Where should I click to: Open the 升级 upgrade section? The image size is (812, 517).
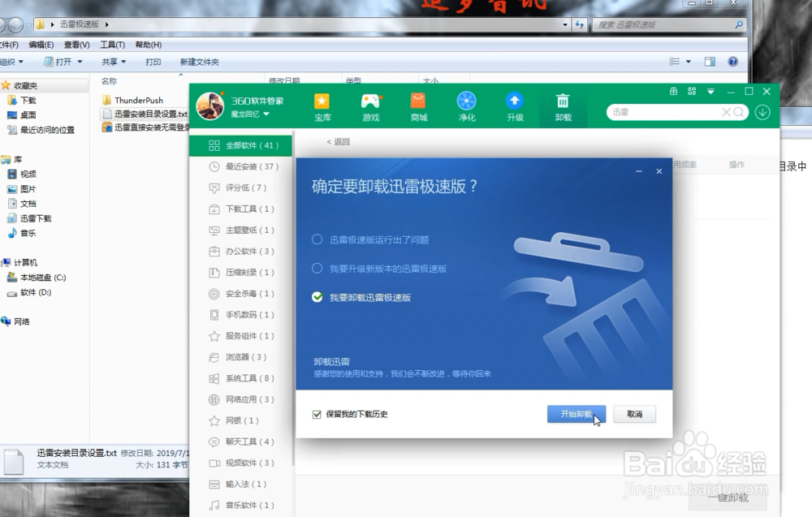click(x=514, y=106)
